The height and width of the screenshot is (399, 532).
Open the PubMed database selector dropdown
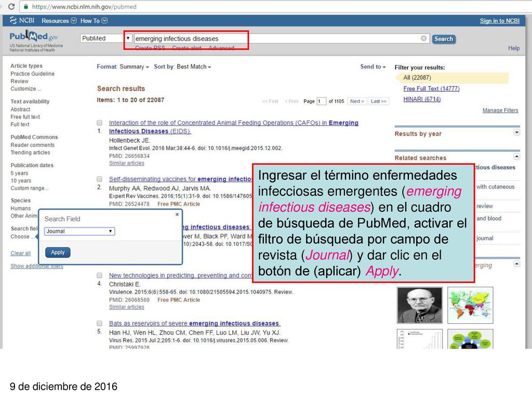pyautogui.click(x=106, y=38)
